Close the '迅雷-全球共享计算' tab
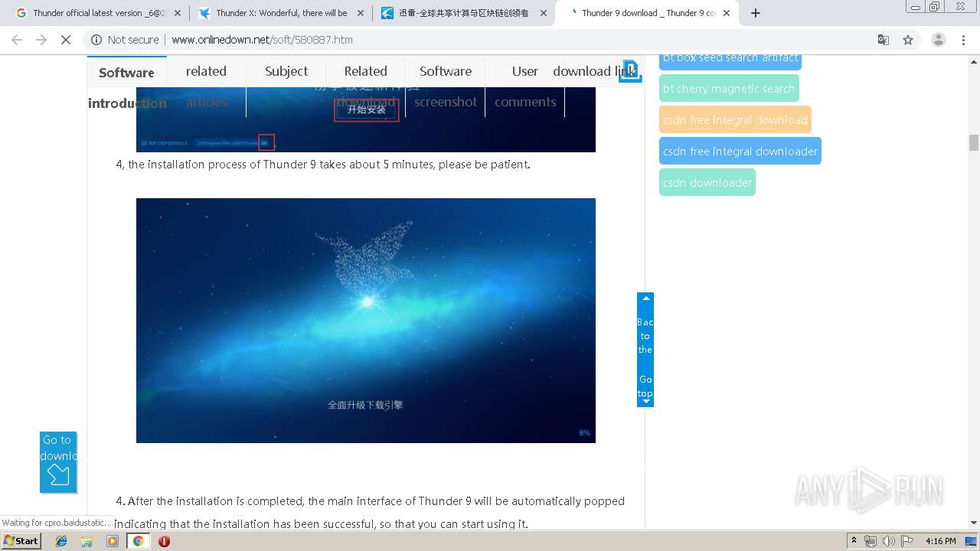The width and height of the screenshot is (980, 551). click(x=544, y=13)
